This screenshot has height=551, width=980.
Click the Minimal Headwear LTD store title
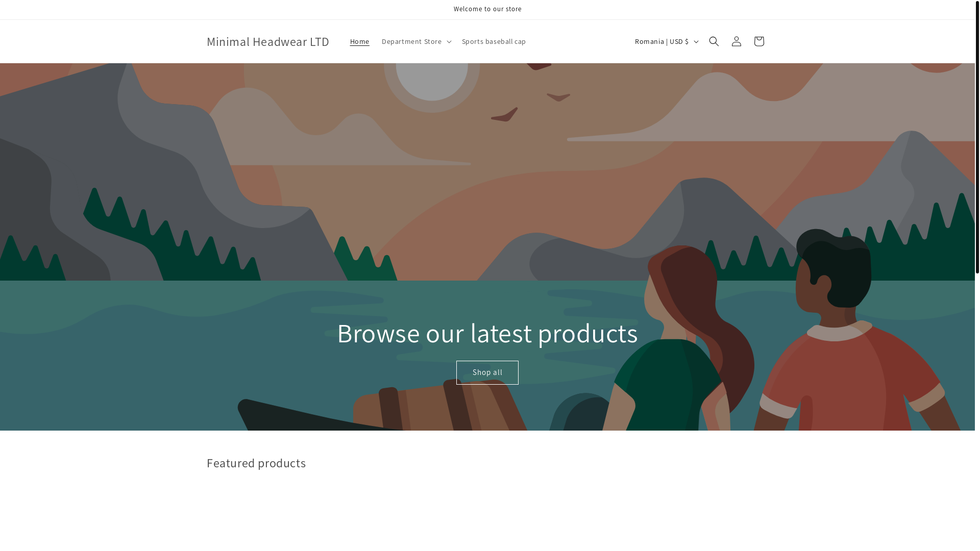click(267, 41)
